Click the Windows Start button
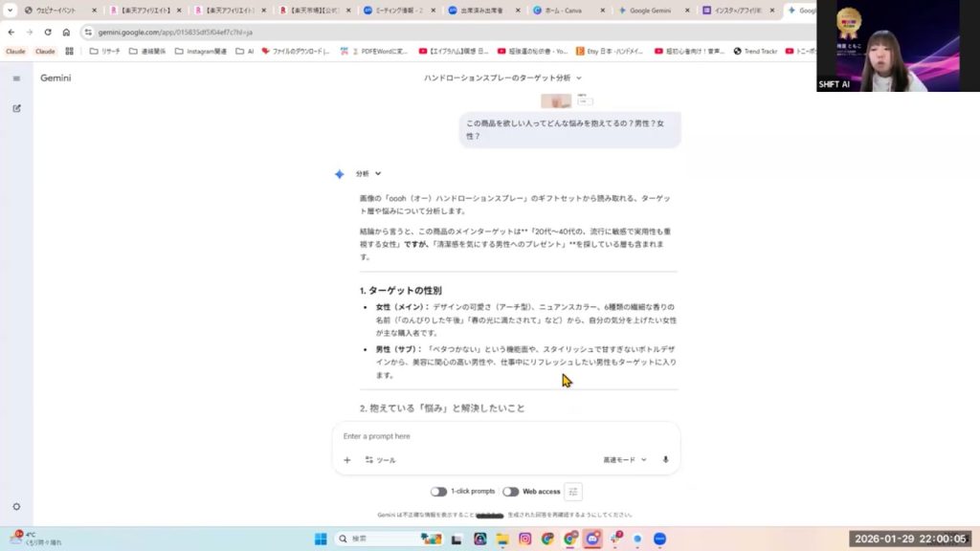This screenshot has height=551, width=980. [x=320, y=539]
